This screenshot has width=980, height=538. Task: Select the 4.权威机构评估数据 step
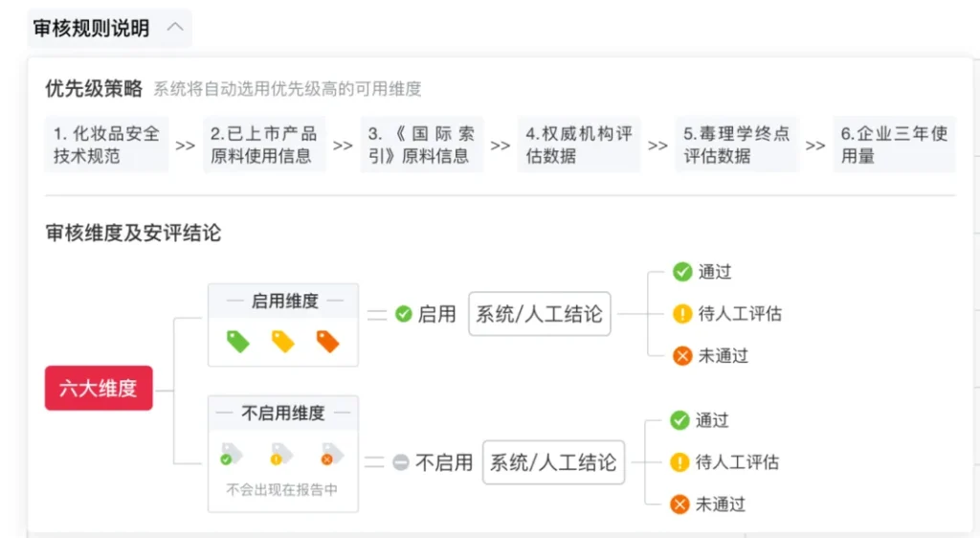point(578,145)
